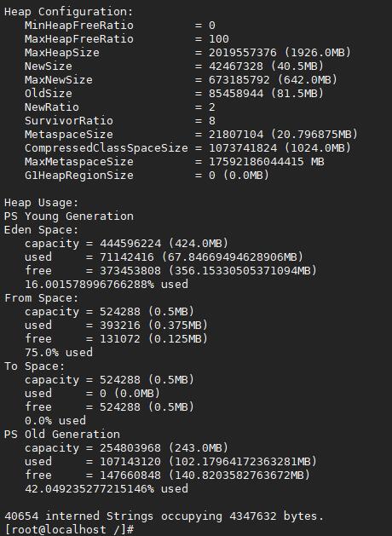Viewport: 392px width, 536px height.
Task: Select the Eden Space capacity 444596224
Action: pos(130,244)
